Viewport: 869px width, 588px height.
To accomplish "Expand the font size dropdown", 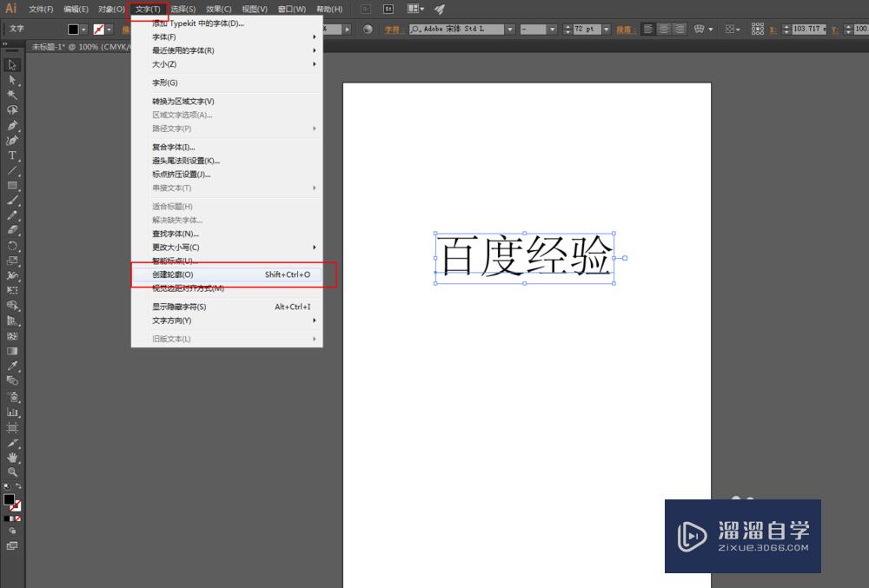I will (x=606, y=29).
